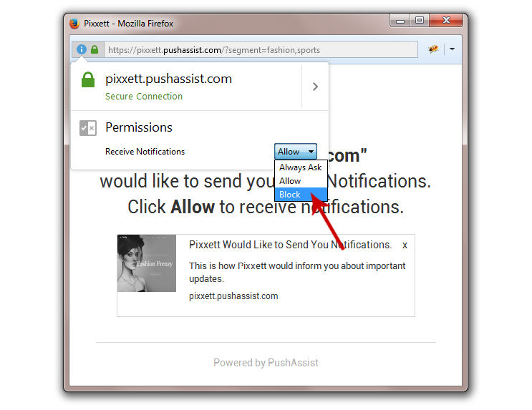Open the Receive Notifications Allow dropdown
The height and width of the screenshot is (410, 532).
(296, 152)
